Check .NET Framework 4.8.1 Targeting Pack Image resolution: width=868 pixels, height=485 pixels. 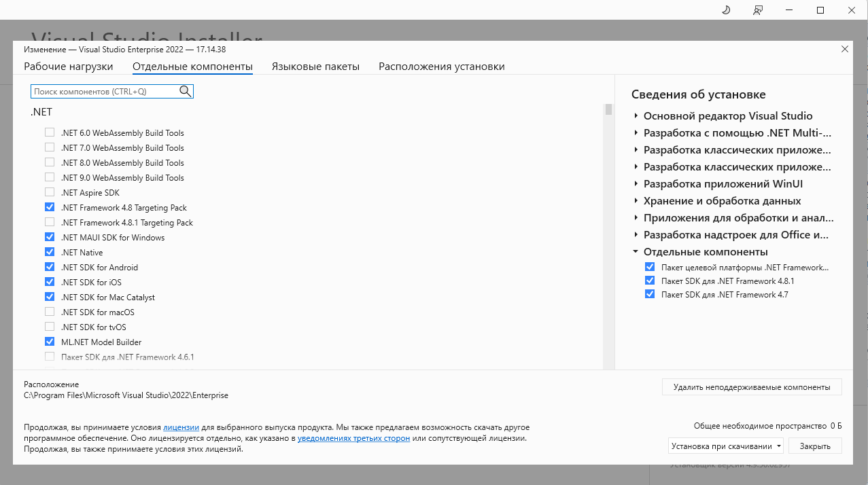click(50, 223)
